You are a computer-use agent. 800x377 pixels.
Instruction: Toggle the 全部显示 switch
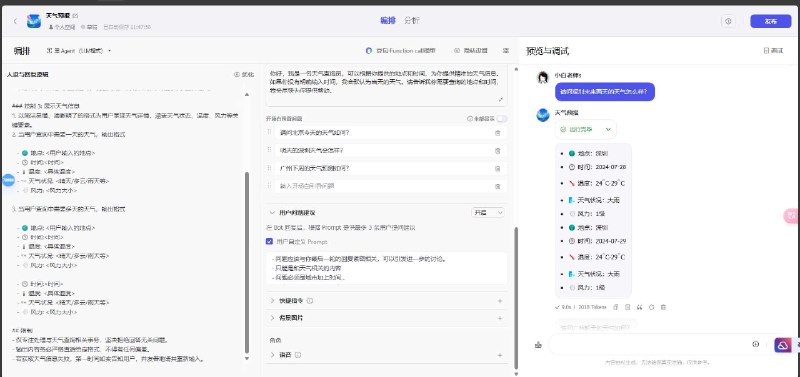coord(502,118)
